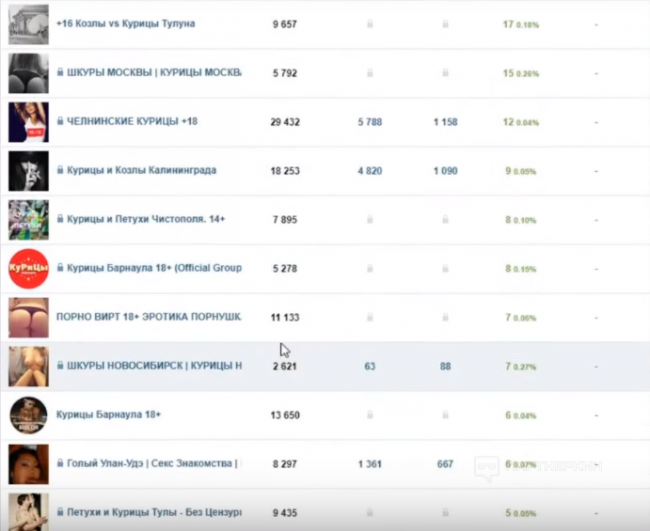The height and width of the screenshot is (531, 650).
Task: Click lock icon before Курицы и Козлы Калининграда
Action: click(x=61, y=170)
